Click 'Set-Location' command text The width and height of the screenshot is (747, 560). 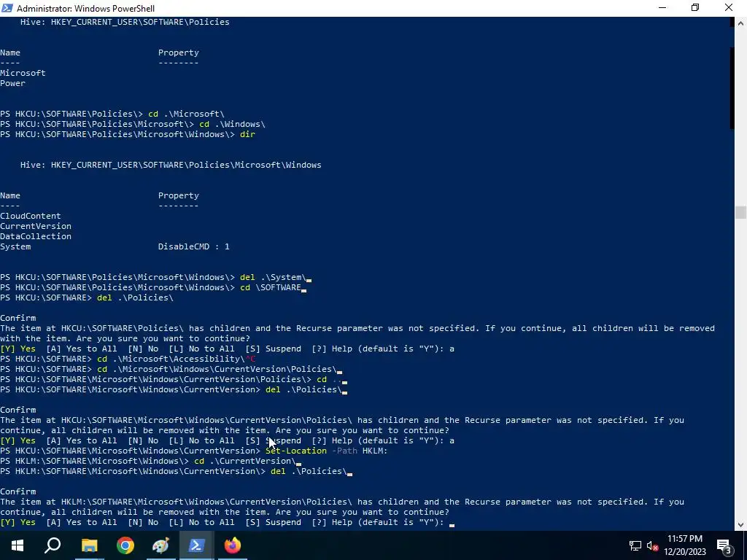coord(296,451)
